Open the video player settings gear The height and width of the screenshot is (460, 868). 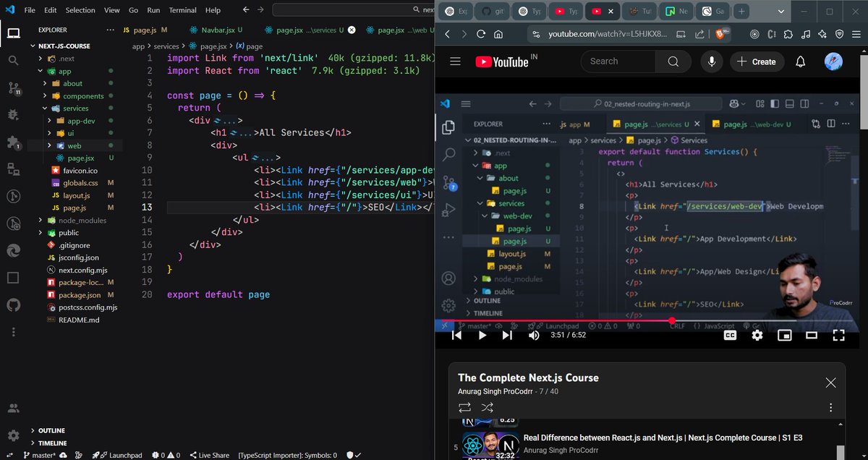point(757,336)
